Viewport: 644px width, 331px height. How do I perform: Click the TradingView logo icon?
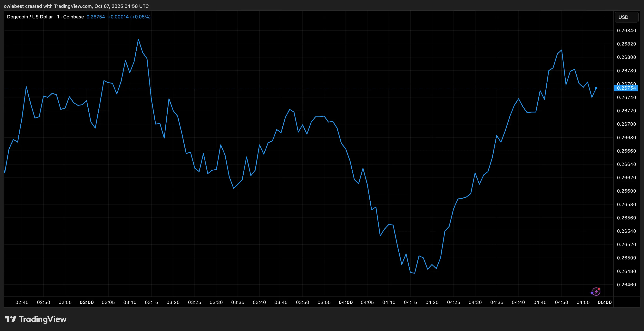11,319
